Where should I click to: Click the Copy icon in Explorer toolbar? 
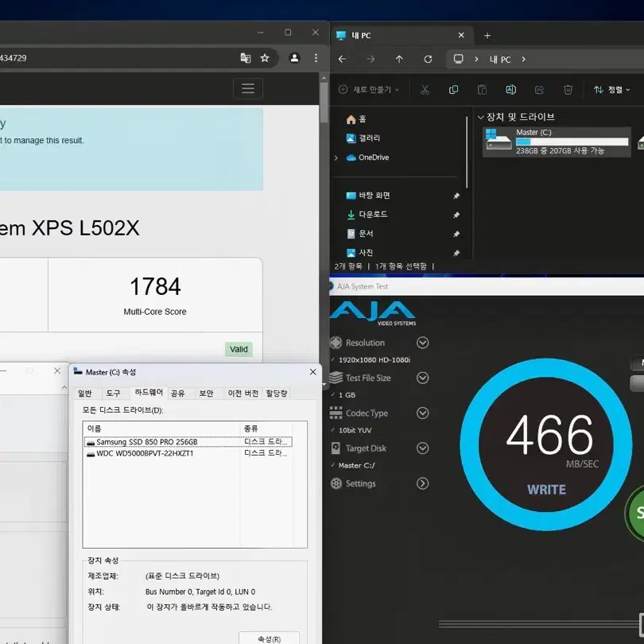pos(453,90)
